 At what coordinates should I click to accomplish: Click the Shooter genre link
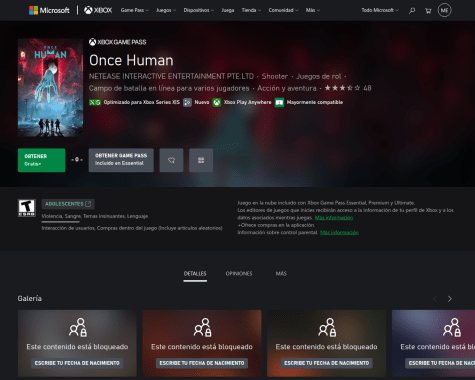[275, 76]
